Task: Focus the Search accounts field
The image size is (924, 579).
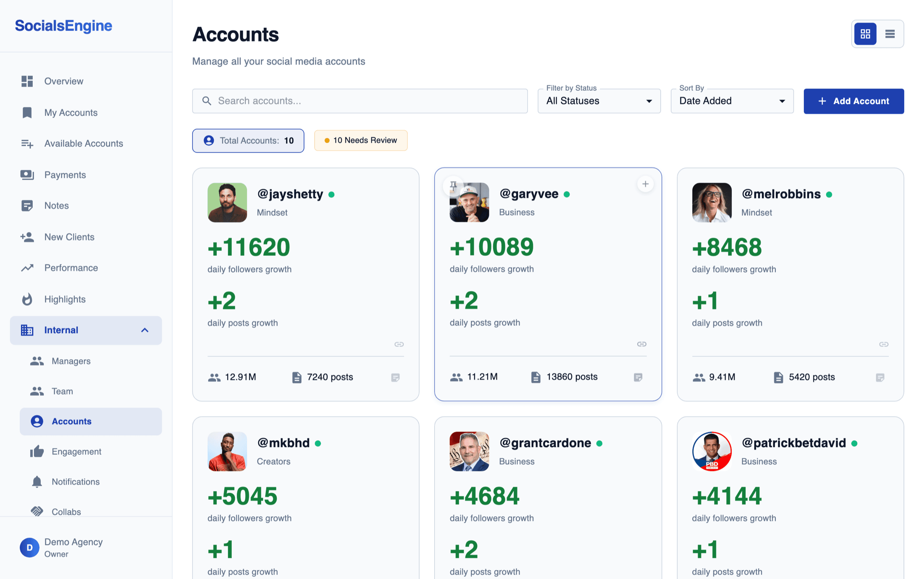Action: click(360, 101)
